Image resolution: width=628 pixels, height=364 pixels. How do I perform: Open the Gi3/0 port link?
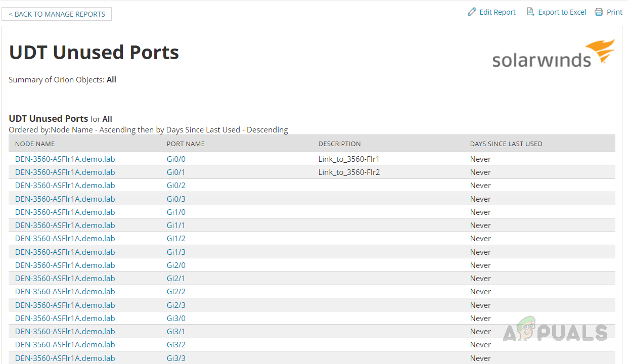click(x=176, y=318)
